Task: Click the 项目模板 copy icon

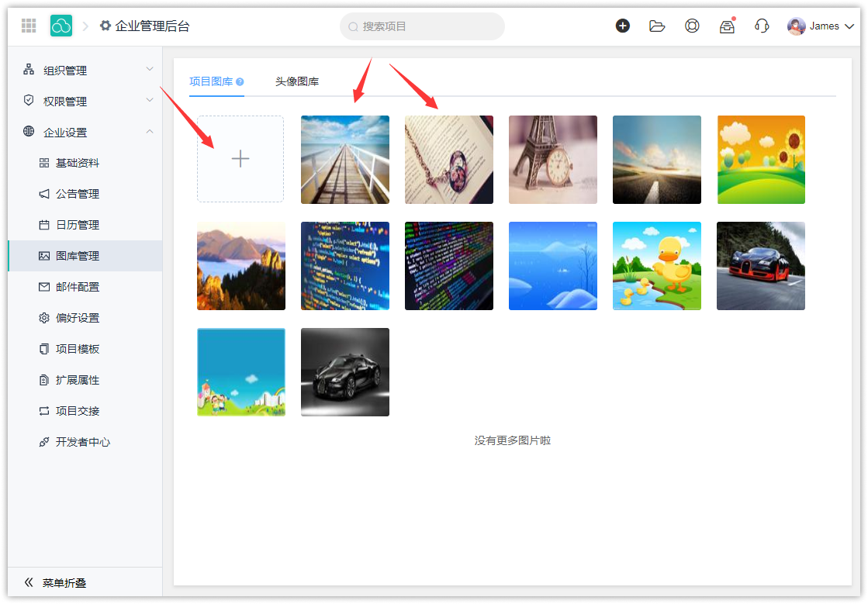Action: tap(44, 348)
